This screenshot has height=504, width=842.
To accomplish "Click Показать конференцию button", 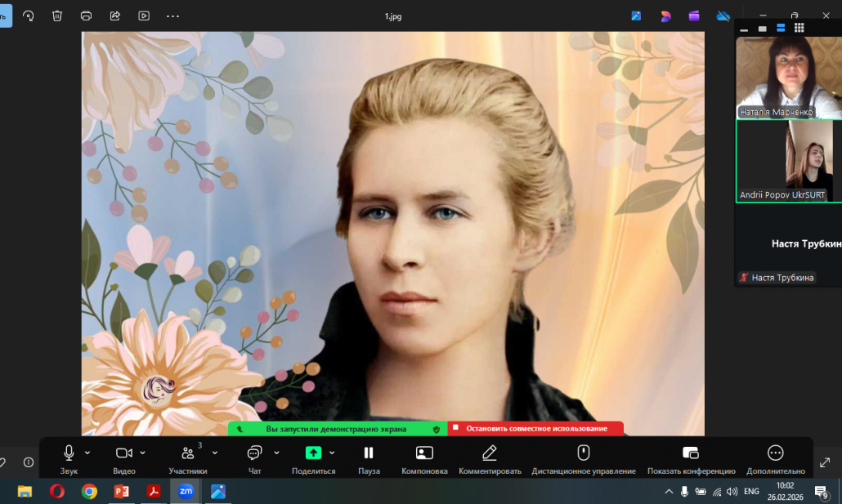I will [691, 453].
